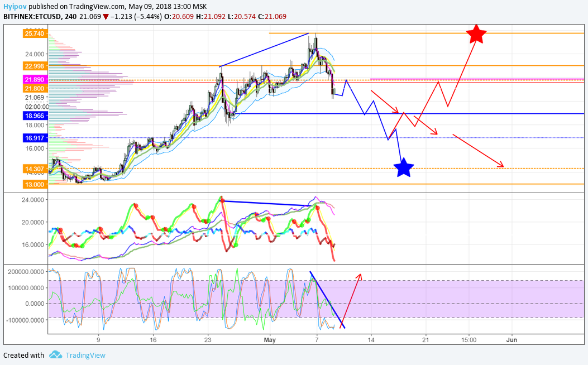Click the 15:00 label on time axis
This screenshot has width=588, height=365.
pos(469,340)
